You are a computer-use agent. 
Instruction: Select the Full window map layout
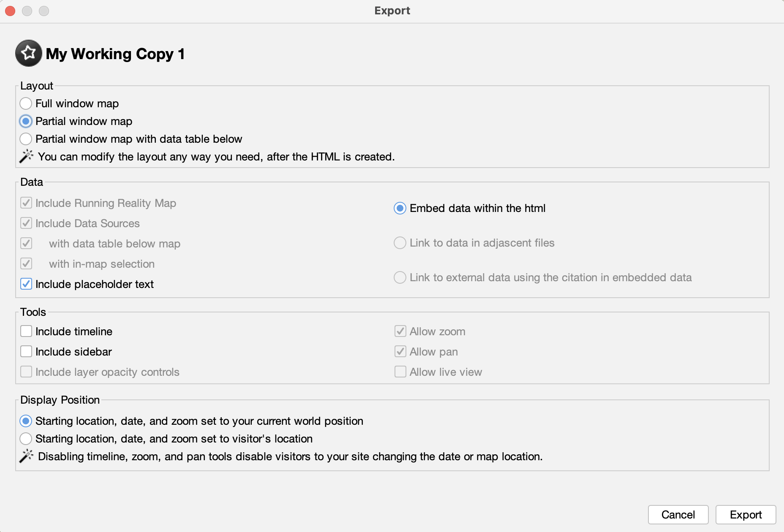(x=26, y=103)
